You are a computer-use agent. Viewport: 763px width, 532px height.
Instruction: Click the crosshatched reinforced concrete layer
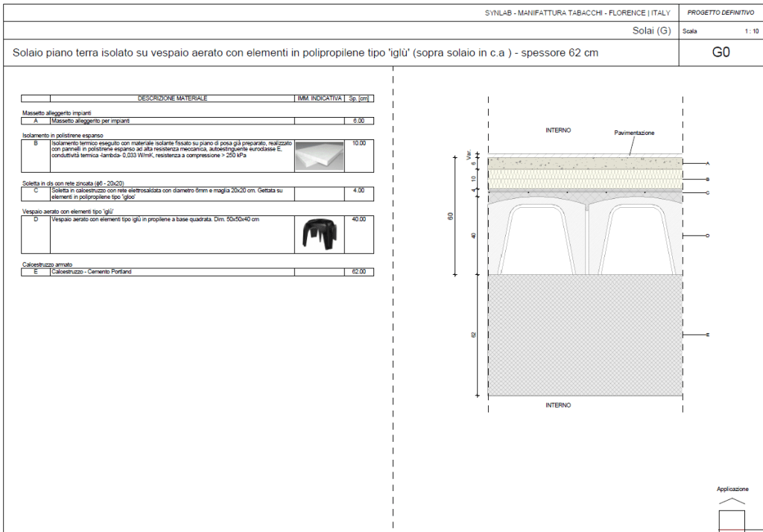[585, 335]
